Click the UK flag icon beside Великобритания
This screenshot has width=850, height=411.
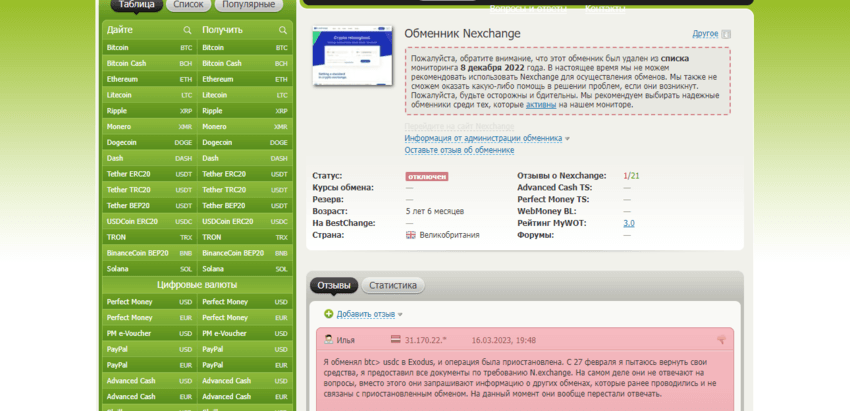pyautogui.click(x=410, y=235)
